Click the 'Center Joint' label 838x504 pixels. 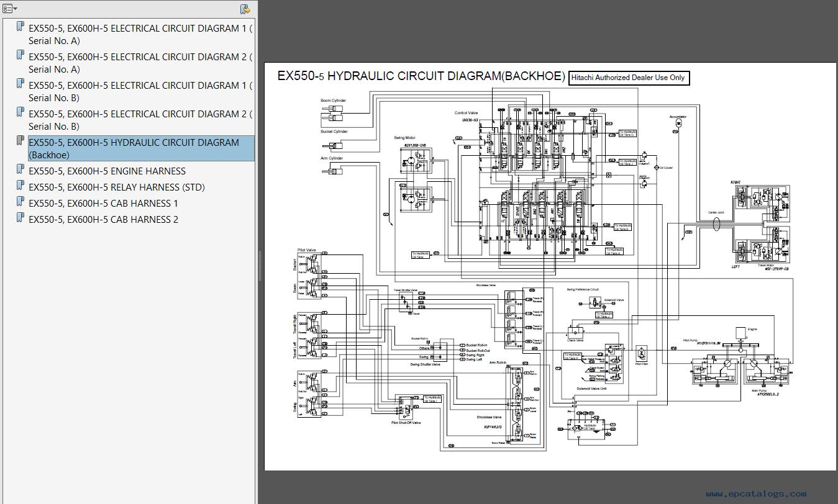click(716, 213)
